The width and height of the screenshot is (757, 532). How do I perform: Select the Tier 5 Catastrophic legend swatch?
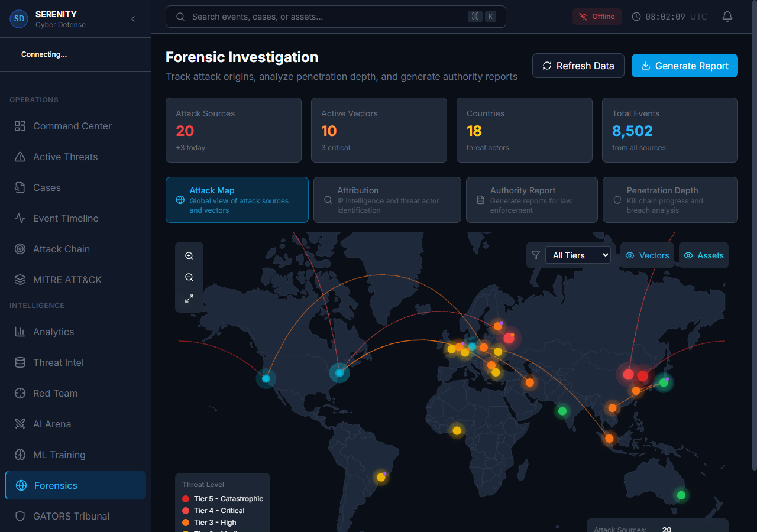coord(185,498)
